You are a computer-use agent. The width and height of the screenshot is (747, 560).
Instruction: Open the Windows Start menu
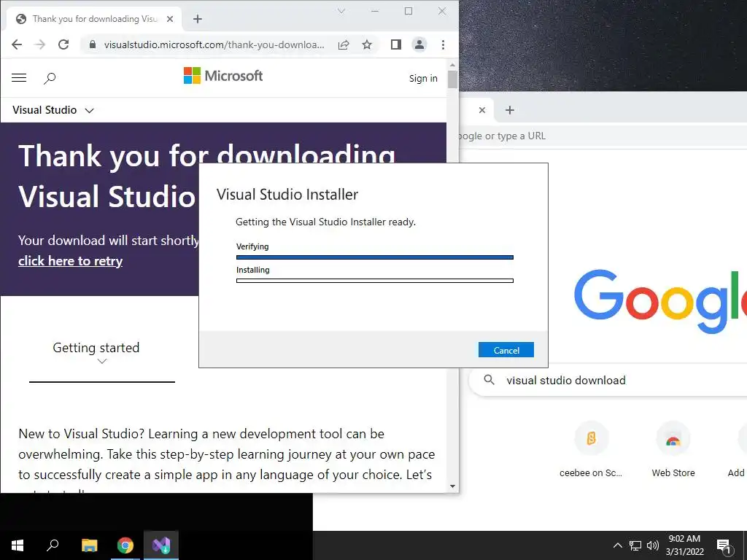pyautogui.click(x=18, y=545)
